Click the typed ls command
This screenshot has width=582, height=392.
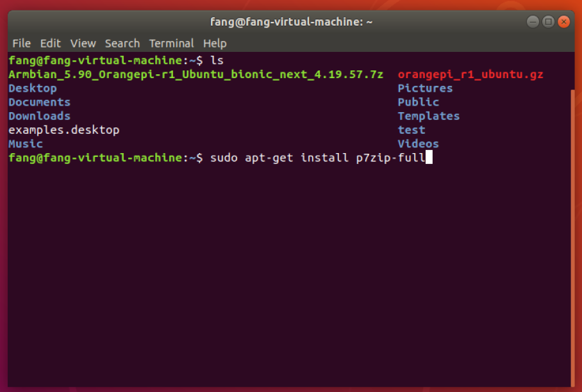pyautogui.click(x=217, y=60)
